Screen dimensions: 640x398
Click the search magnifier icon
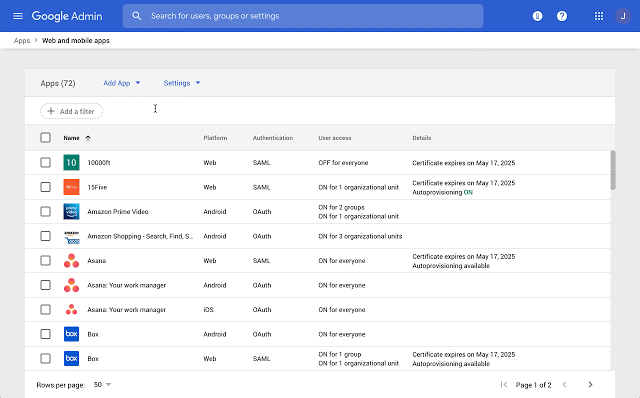click(x=137, y=16)
